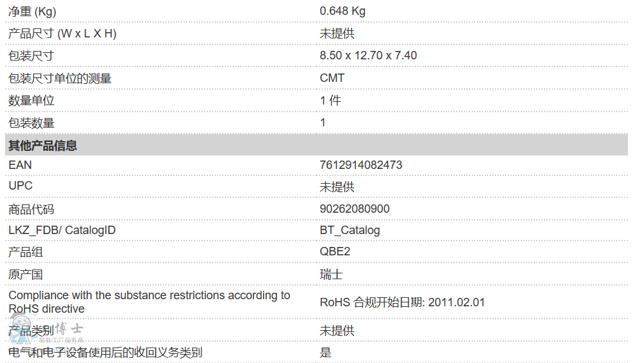The height and width of the screenshot is (363, 644).
Task: Select the BT_Catalog value
Action: (349, 230)
